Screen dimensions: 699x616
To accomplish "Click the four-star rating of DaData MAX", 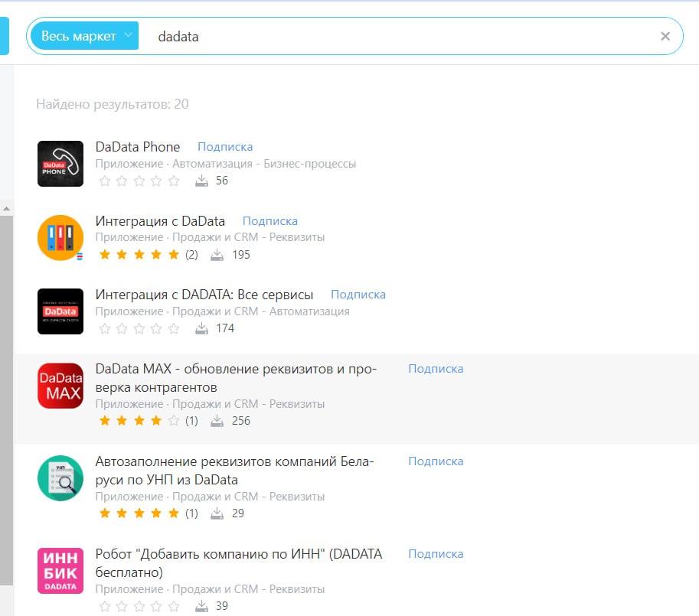I will (x=139, y=420).
